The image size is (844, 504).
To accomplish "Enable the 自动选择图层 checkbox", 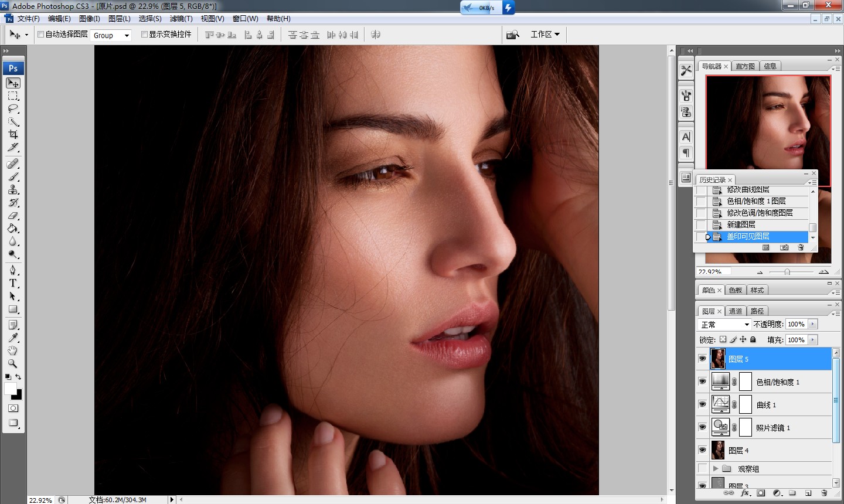I will tap(41, 35).
